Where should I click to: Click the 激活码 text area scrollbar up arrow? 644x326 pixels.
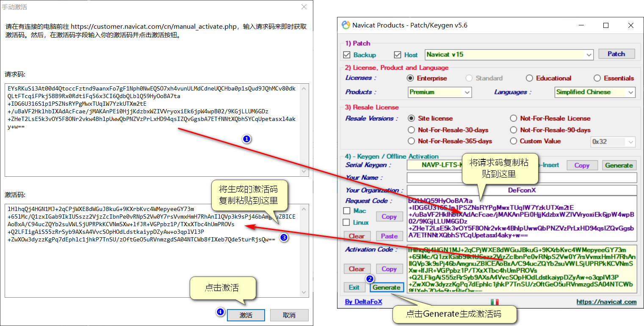coord(304,209)
